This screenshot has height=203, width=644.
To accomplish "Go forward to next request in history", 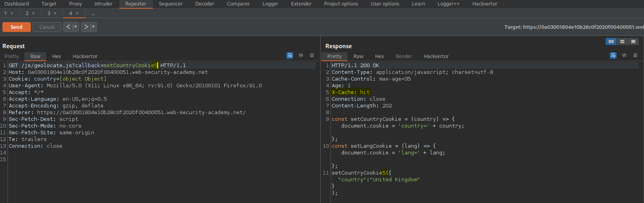I will click(86, 27).
